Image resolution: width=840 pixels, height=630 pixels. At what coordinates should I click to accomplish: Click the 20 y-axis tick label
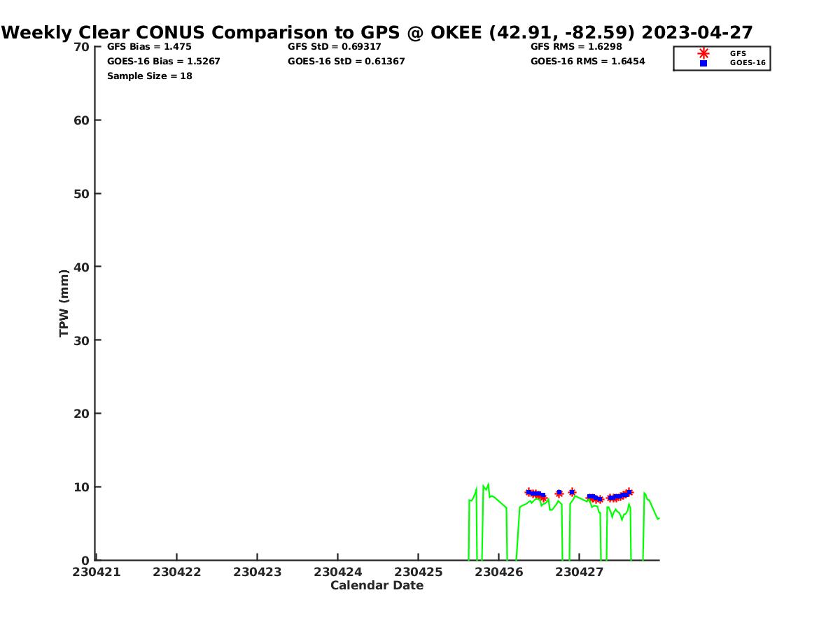point(82,414)
